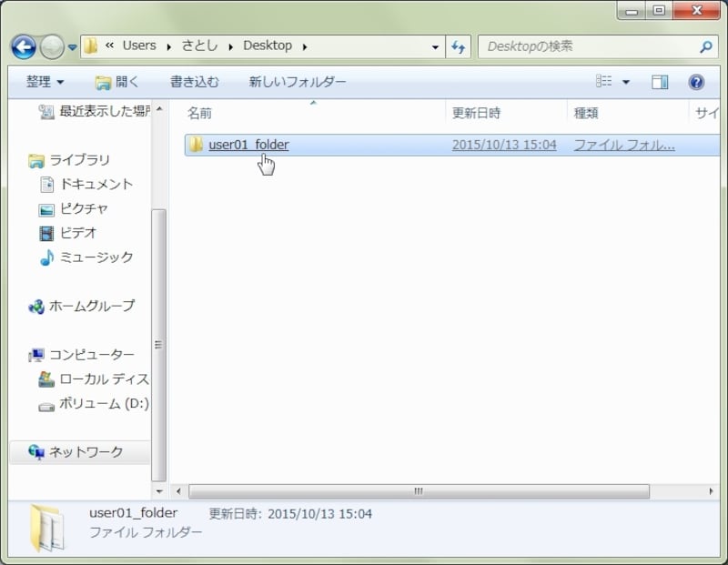The height and width of the screenshot is (565, 728).
Task: Click the search magnifier icon
Action: (705, 46)
